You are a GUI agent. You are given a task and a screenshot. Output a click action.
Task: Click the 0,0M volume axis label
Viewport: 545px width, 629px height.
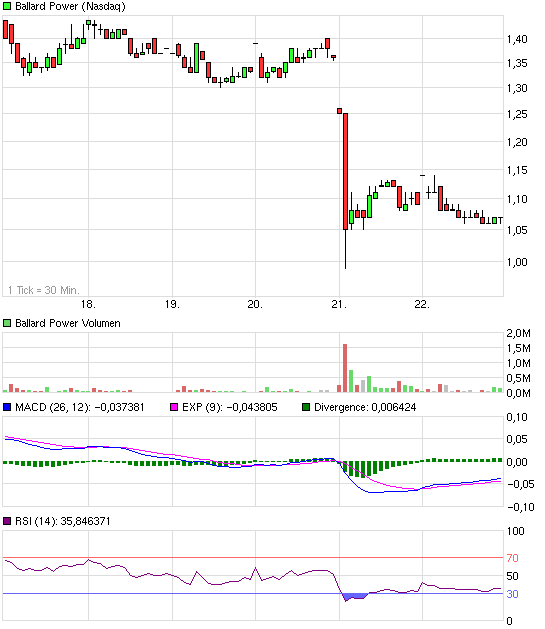(x=519, y=393)
